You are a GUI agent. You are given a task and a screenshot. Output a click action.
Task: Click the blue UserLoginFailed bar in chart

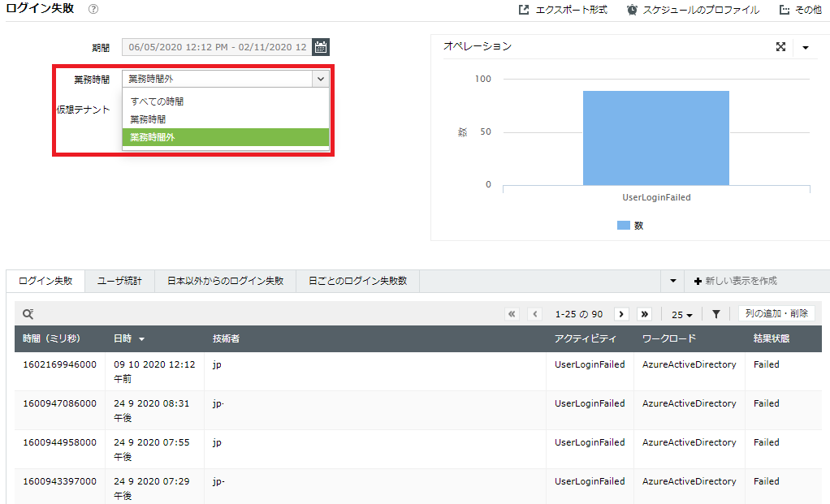(x=656, y=138)
